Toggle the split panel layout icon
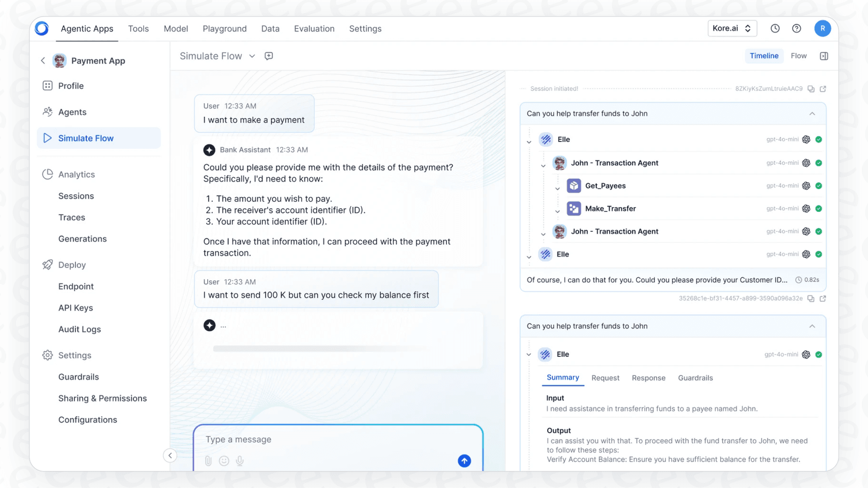Viewport: 868px width, 488px height. tap(824, 56)
